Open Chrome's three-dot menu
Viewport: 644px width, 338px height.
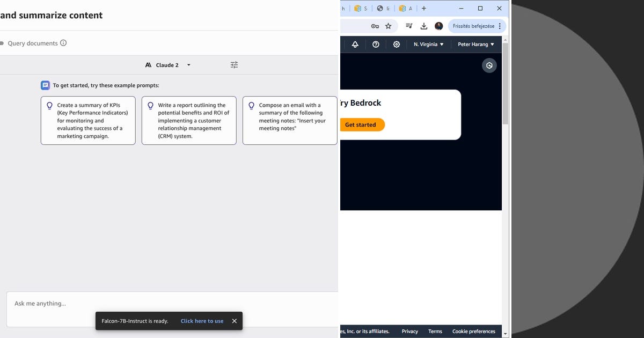point(500,26)
